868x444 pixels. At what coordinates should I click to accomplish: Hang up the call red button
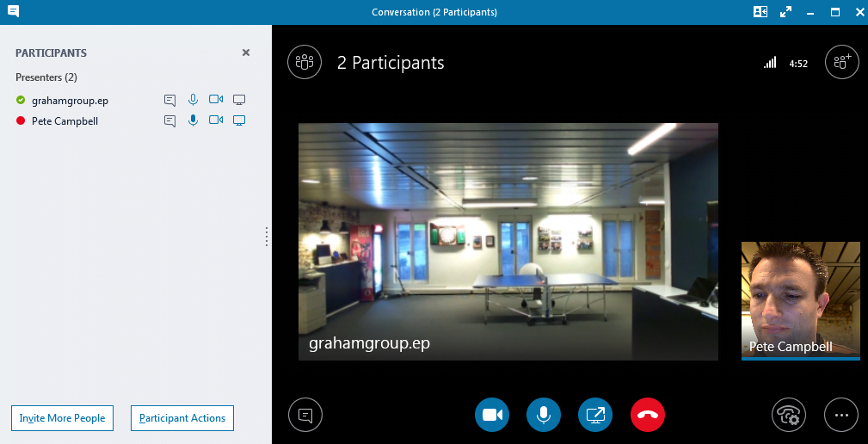click(648, 415)
